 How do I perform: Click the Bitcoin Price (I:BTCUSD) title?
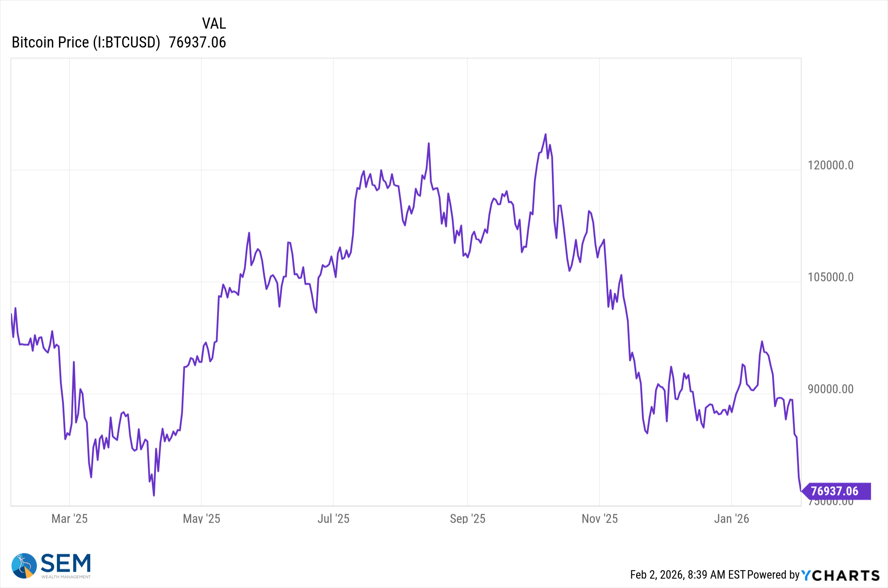tap(86, 43)
